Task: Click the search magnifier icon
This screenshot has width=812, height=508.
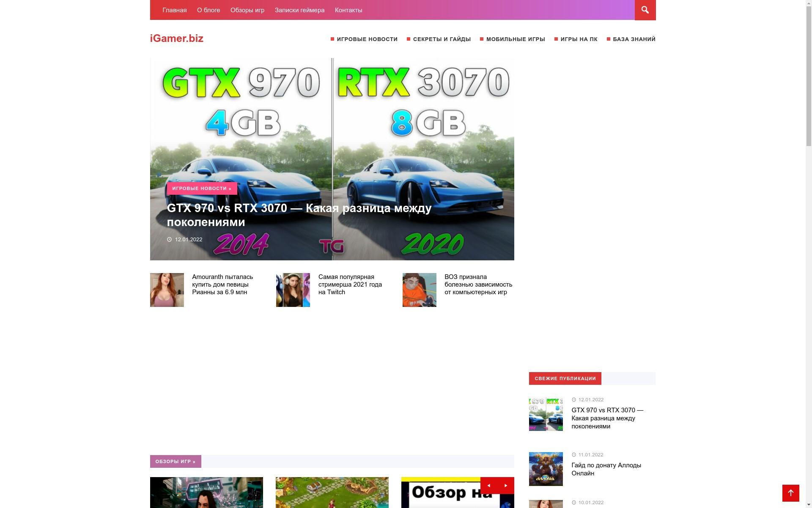Action: 645,10
